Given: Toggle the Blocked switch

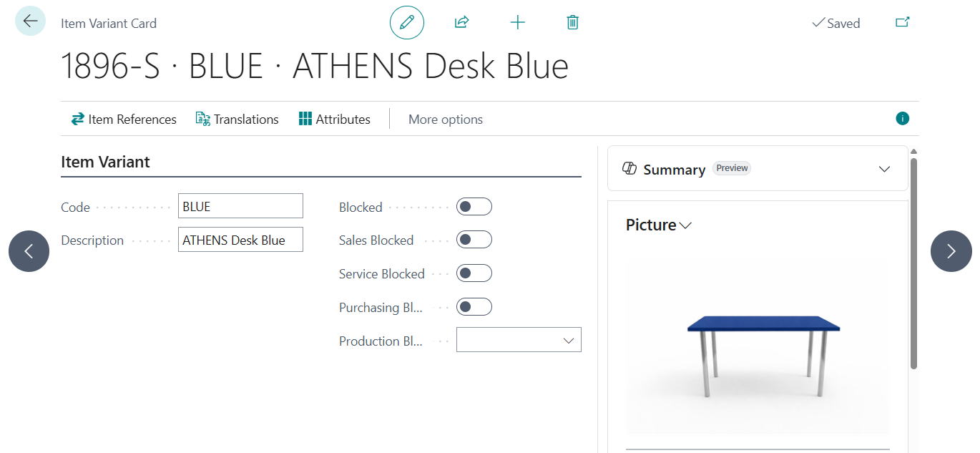Looking at the screenshot, I should [474, 207].
